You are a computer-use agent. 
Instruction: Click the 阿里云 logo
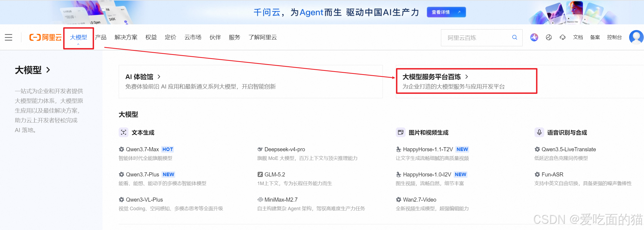tap(45, 37)
